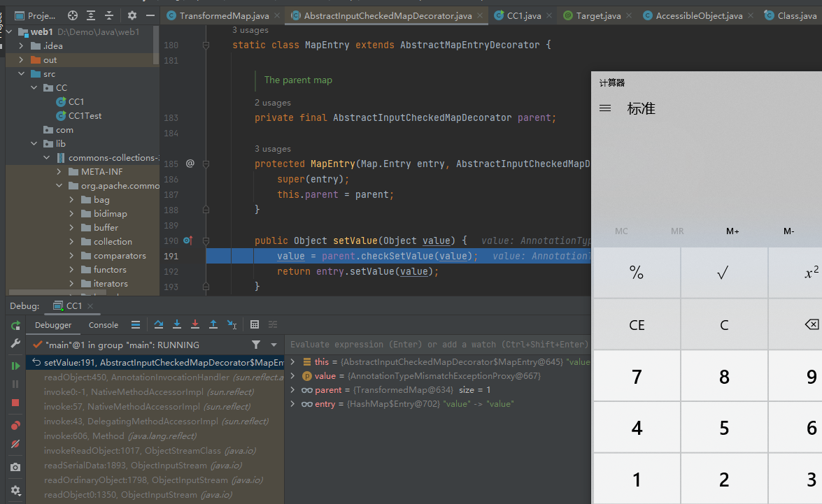Viewport: 822px width, 504px height.
Task: Evaluate expression calculator grid icon
Action: (255, 325)
